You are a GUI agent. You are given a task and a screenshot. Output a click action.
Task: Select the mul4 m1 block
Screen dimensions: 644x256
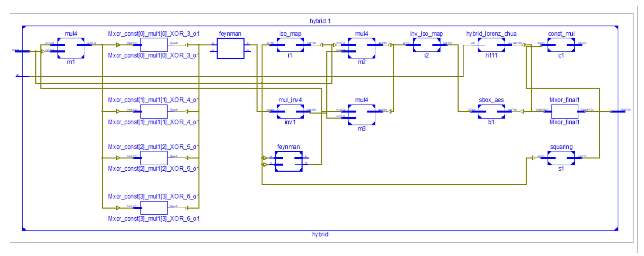coord(71,48)
